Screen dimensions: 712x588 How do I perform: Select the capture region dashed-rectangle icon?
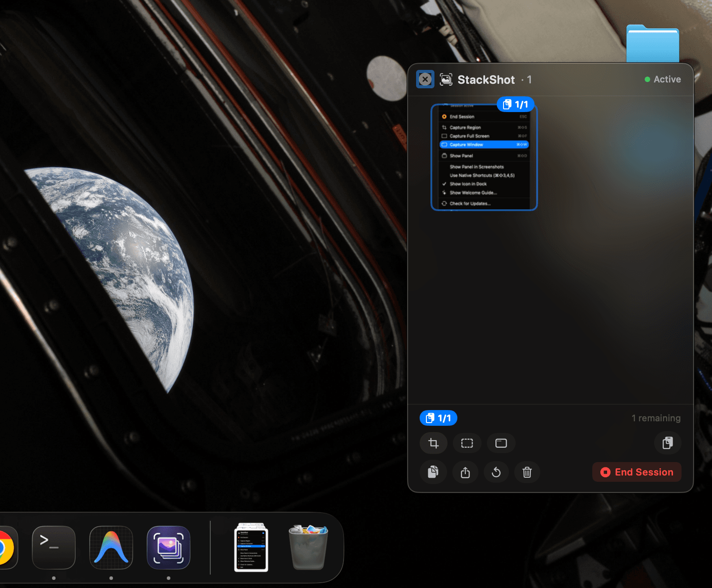point(467,443)
